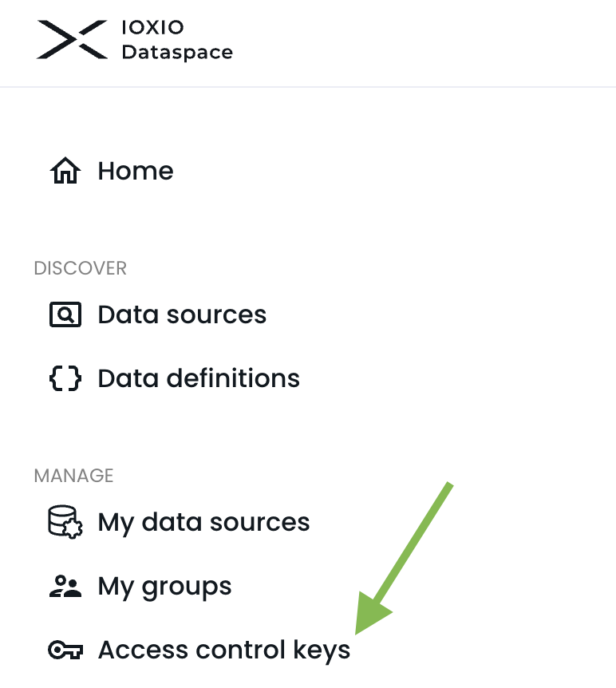
Task: Open Data definitions from the sidebar
Action: [x=198, y=378]
